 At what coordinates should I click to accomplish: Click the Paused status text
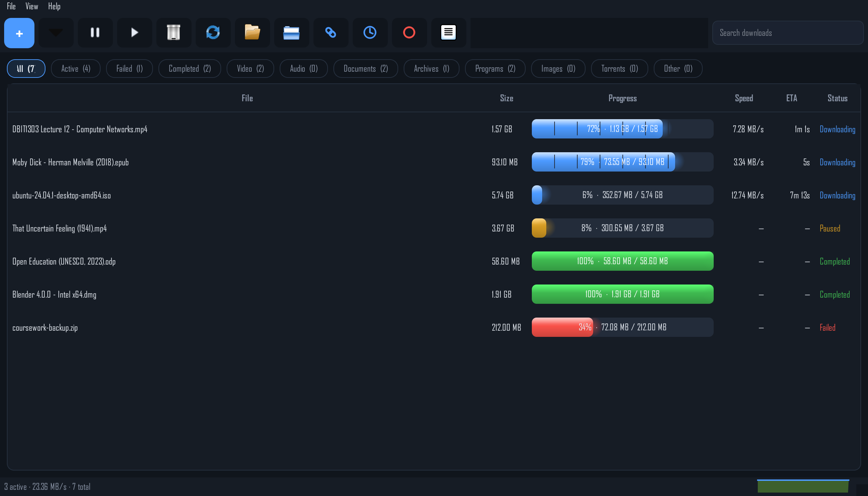830,228
